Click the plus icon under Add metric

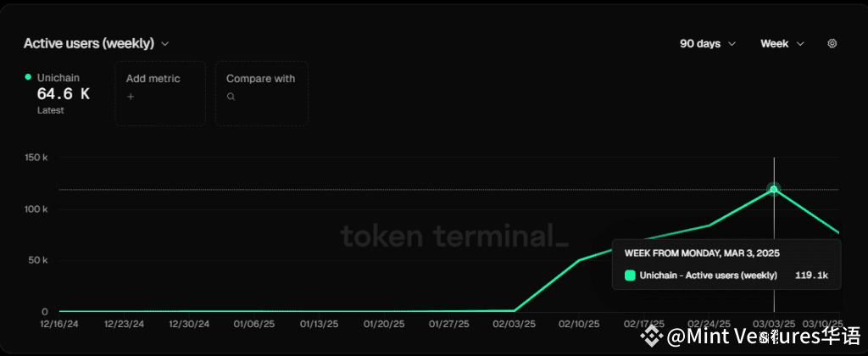coord(131,97)
